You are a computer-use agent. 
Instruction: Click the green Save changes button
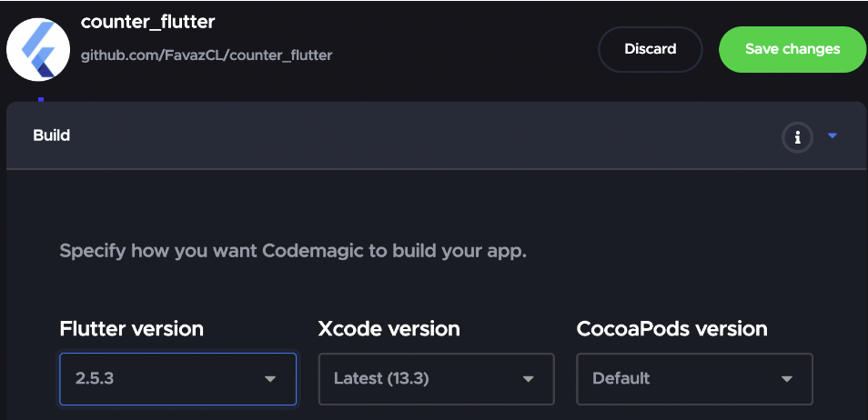pyautogui.click(x=792, y=49)
